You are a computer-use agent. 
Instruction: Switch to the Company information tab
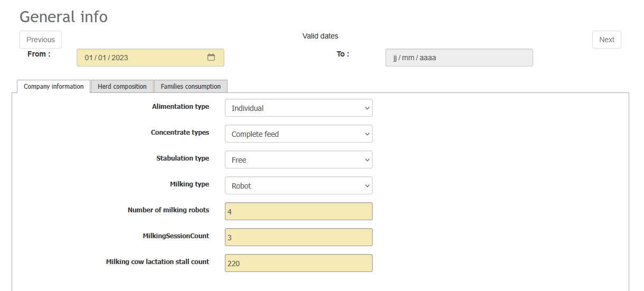[54, 87]
